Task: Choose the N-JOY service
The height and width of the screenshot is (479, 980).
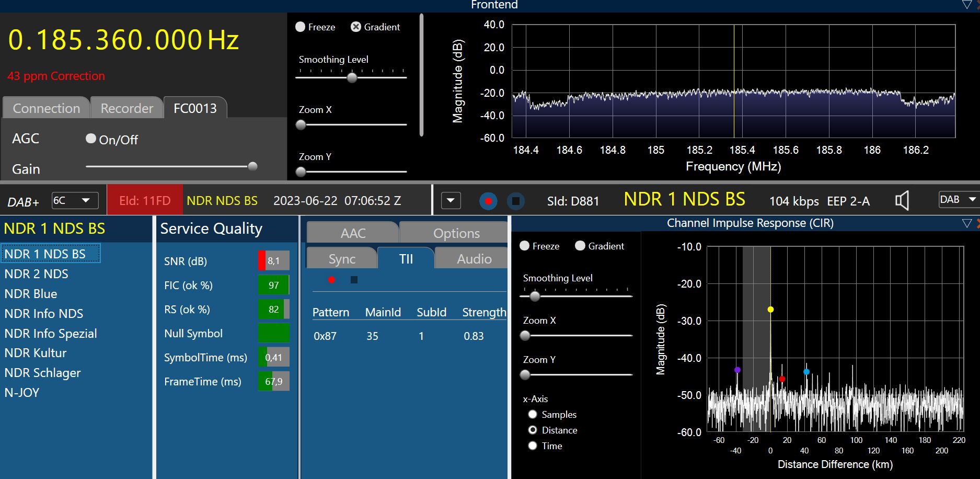Action: [x=22, y=393]
